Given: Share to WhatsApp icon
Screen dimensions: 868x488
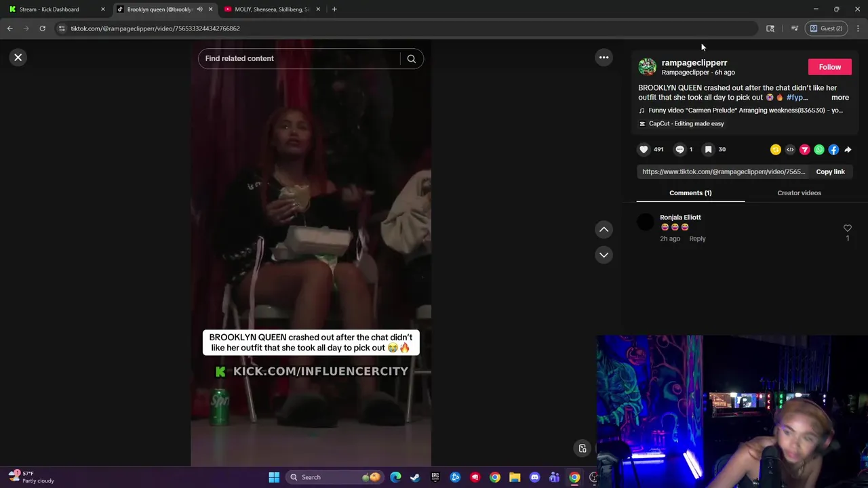Looking at the screenshot, I should click(x=819, y=150).
